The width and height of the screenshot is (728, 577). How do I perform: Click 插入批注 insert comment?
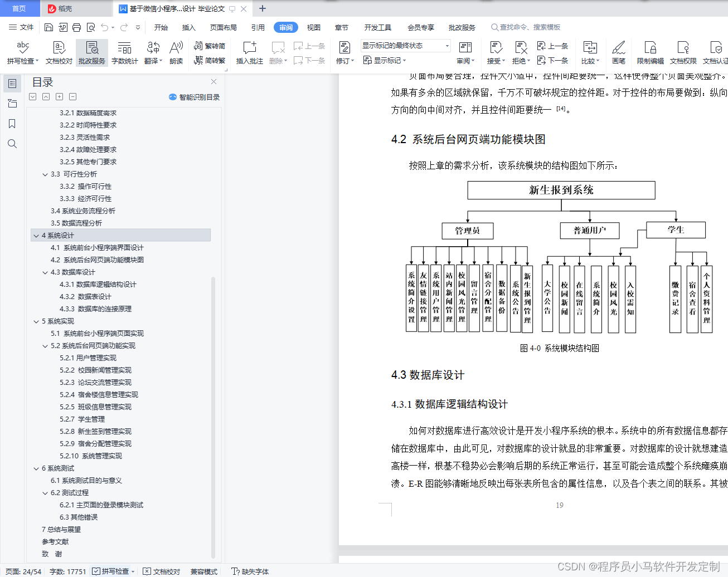pos(249,53)
